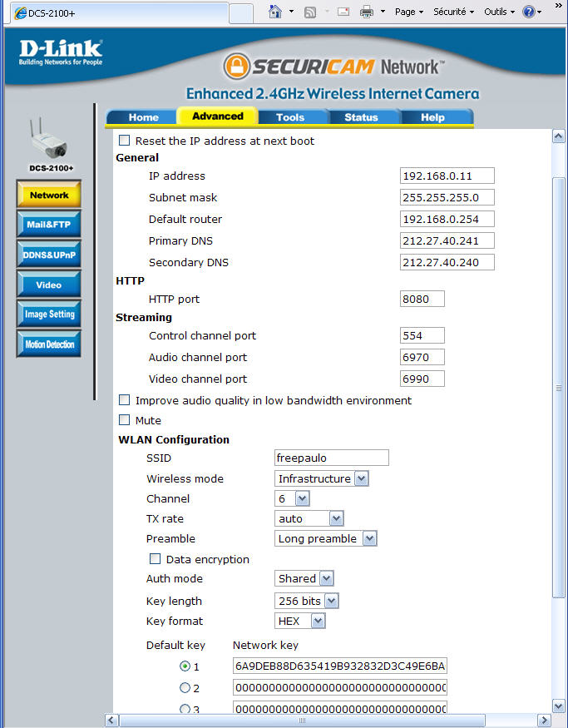Open the Channel dropdown
Screen dimensions: 568x728
click(x=292, y=498)
